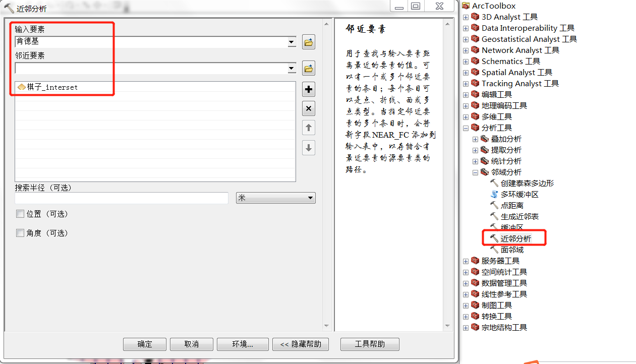636x364 pixels.
Task: Move the entry down with the down arrow
Action: coord(309,148)
